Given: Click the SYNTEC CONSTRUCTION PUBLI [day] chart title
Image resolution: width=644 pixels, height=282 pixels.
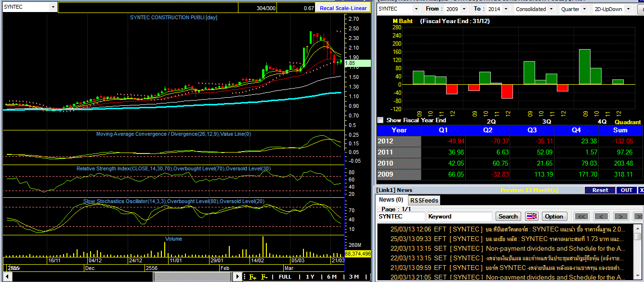Looking at the screenshot, I should point(174,17).
